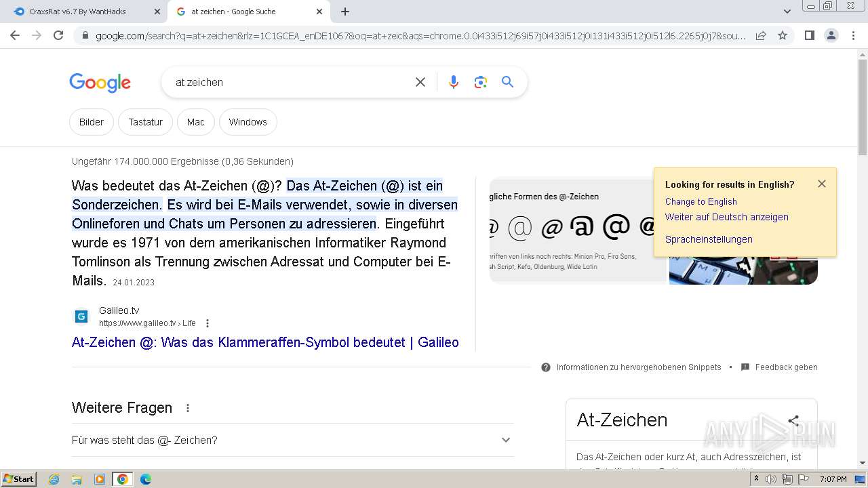Click the scrollbar down arrow
Image resolution: width=868 pixels, height=488 pixels.
tap(863, 463)
